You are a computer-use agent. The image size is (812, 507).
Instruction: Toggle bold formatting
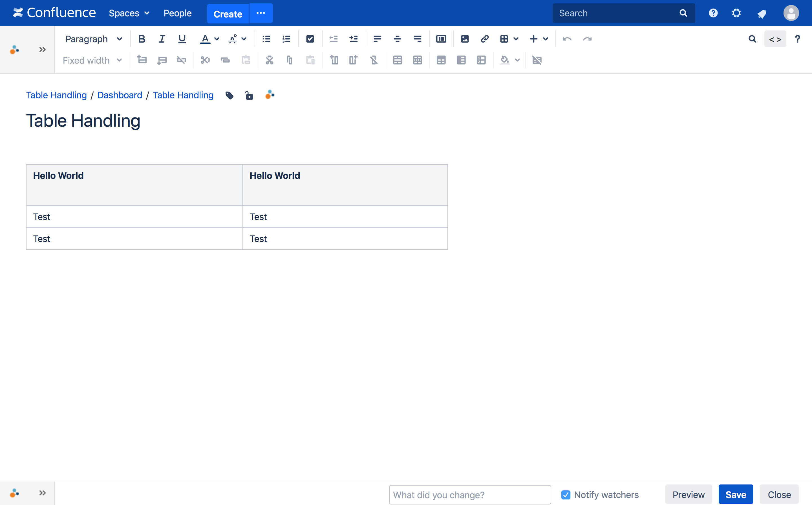tap(142, 39)
